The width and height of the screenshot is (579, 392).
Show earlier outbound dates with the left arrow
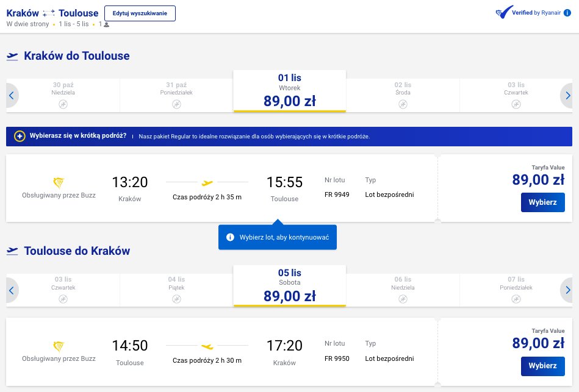pos(12,96)
